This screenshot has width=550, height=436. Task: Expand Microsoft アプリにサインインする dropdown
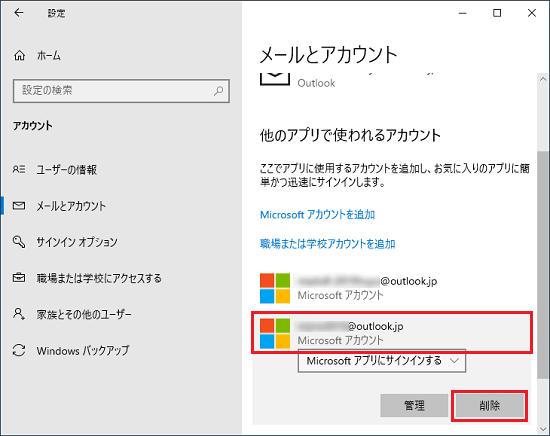(x=382, y=361)
